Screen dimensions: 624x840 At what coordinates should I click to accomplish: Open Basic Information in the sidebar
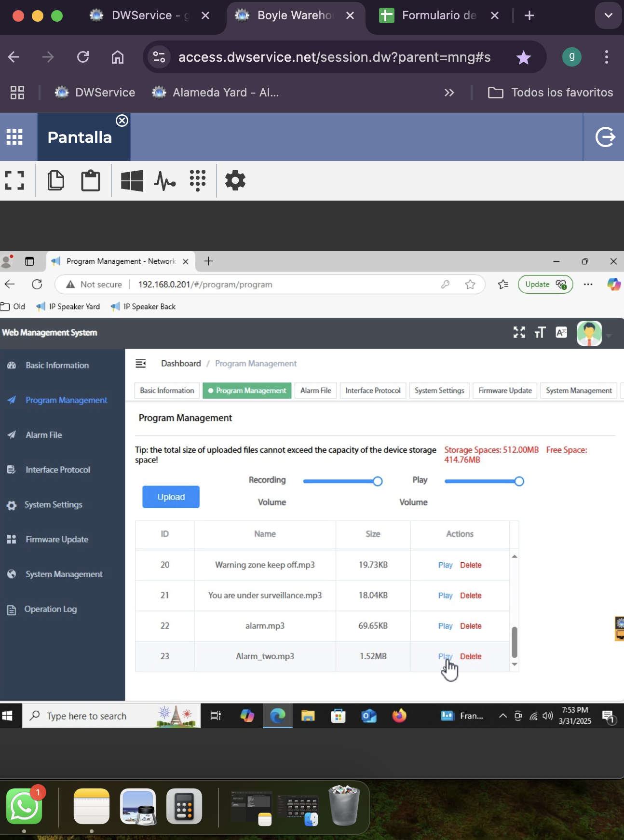tap(57, 366)
